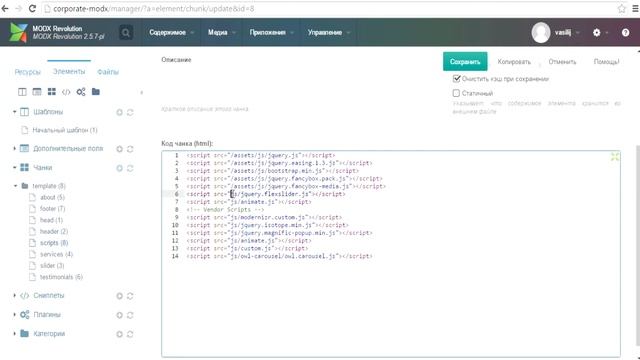Switch to the Файлы tab

click(108, 72)
